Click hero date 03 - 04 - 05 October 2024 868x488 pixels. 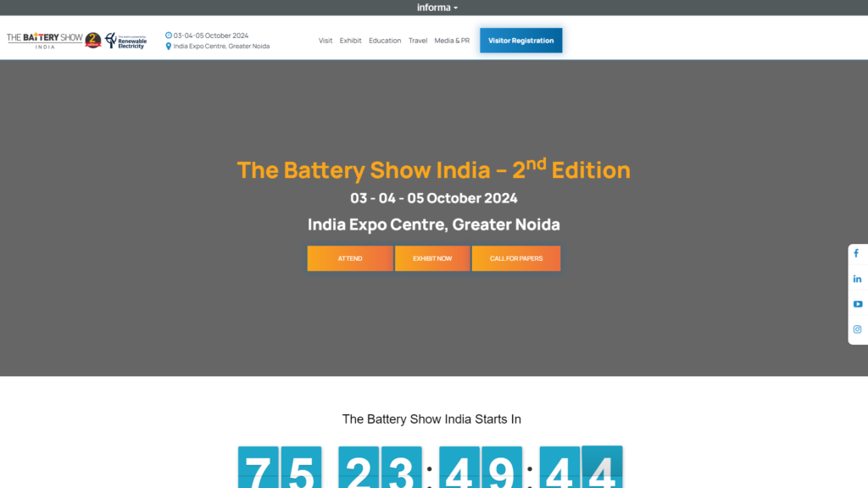[x=434, y=198]
